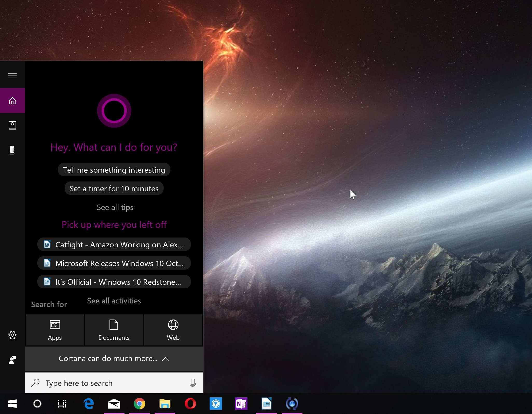The image size is (532, 414).
Task: Open Microsoft Releases Windows 10 Oct... activity
Action: pyautogui.click(x=114, y=263)
